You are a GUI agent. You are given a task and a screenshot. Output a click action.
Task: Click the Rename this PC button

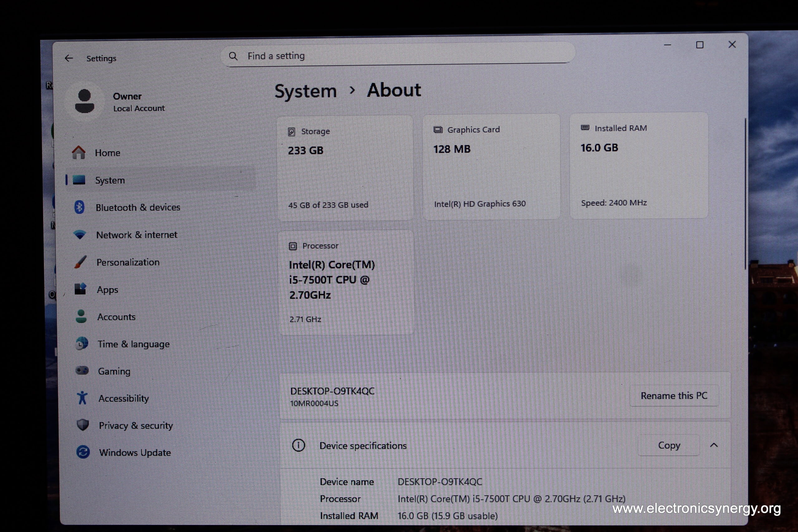click(674, 395)
